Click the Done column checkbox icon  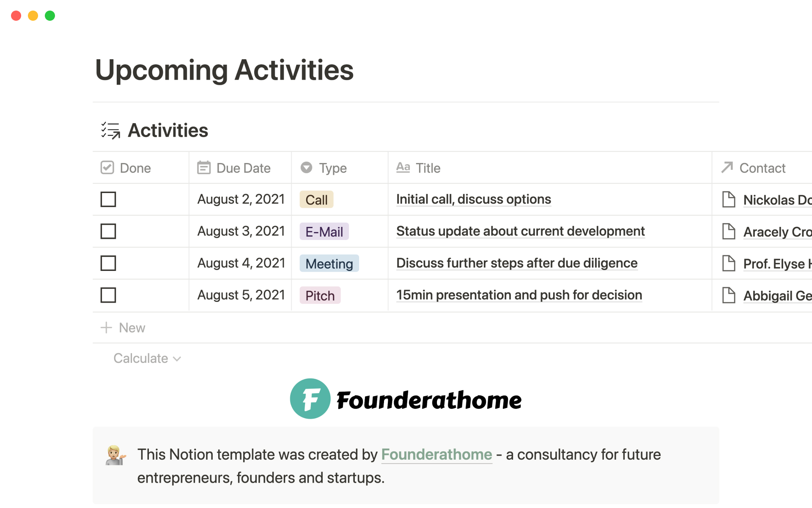click(x=107, y=168)
